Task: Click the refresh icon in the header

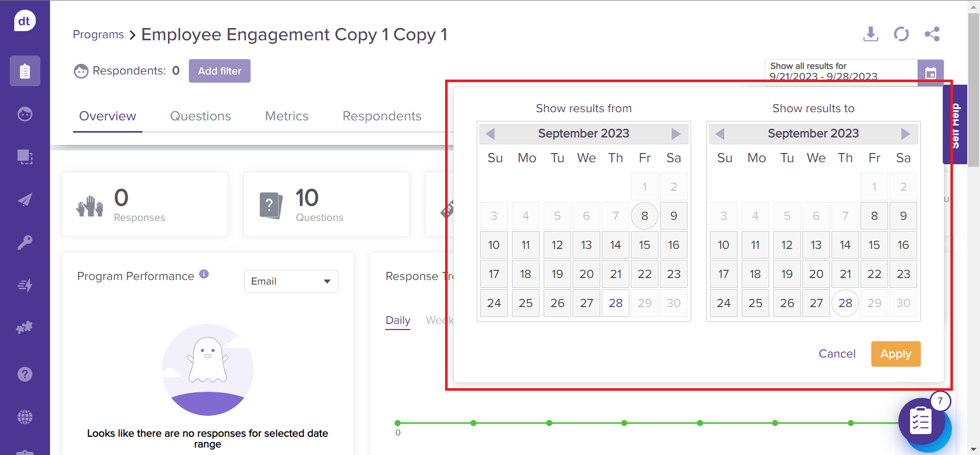Action: (901, 34)
